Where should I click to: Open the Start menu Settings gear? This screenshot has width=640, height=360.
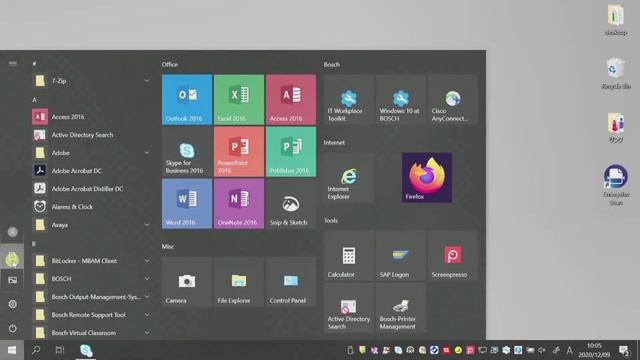(x=12, y=304)
